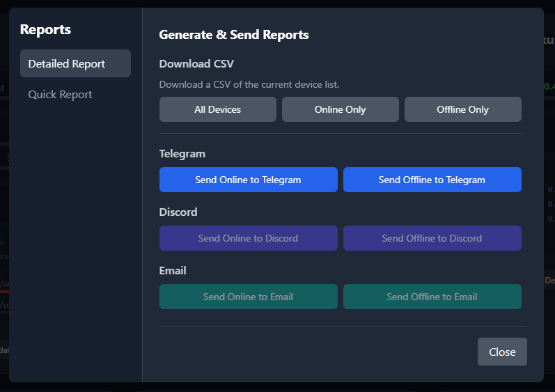
Task: Click the Reports sidebar heading
Action: click(x=45, y=29)
